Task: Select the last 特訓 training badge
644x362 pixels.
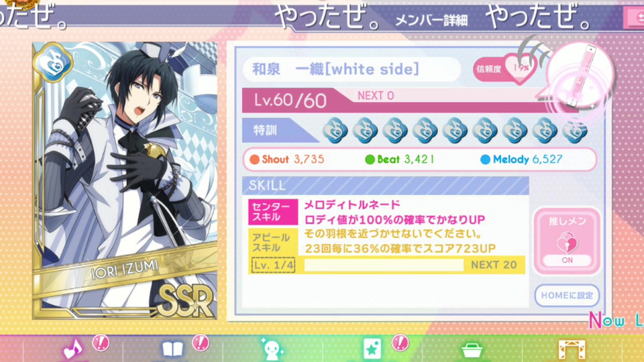Action: pyautogui.click(x=574, y=131)
